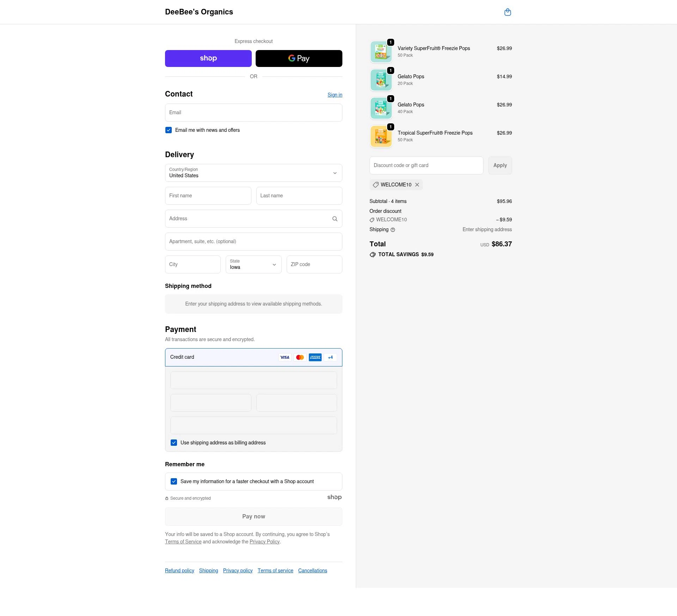Image resolution: width=677 pixels, height=616 pixels.
Task: Click the Visa card logo
Action: [285, 357]
